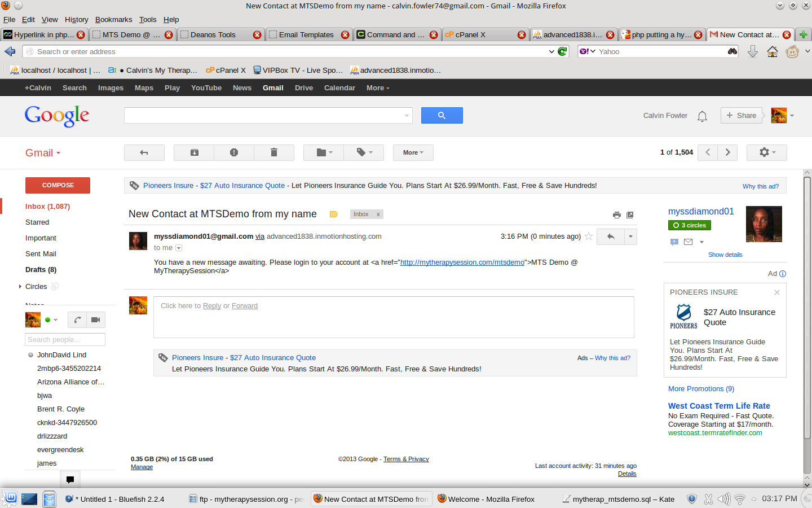Open the Move to folder dropdown
The height and width of the screenshot is (508, 812).
324,152
